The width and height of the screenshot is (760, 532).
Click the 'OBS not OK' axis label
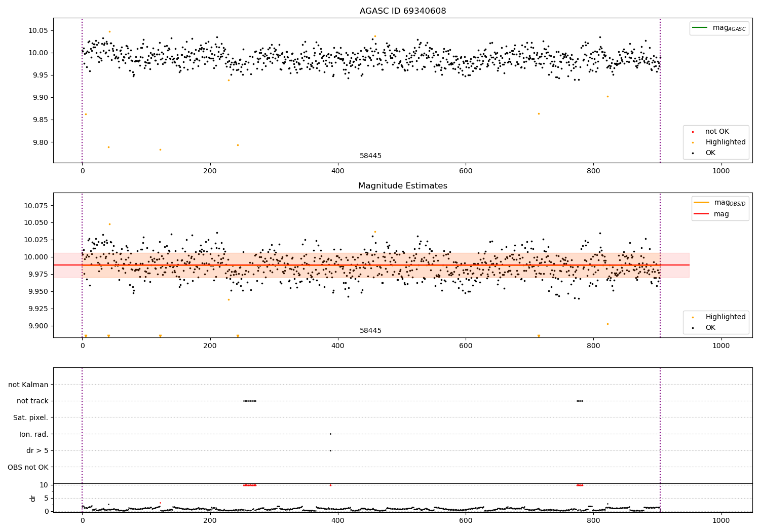28,467
